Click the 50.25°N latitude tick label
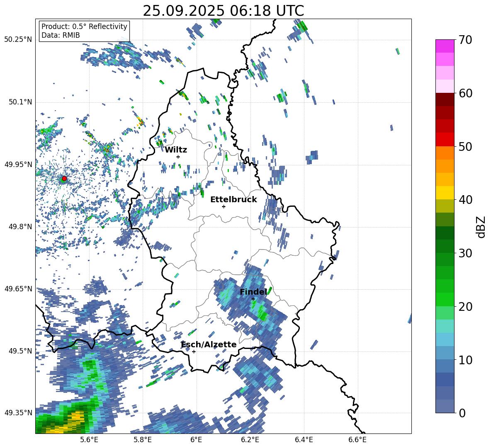Image resolution: width=491 pixels, height=448 pixels. coord(18,40)
